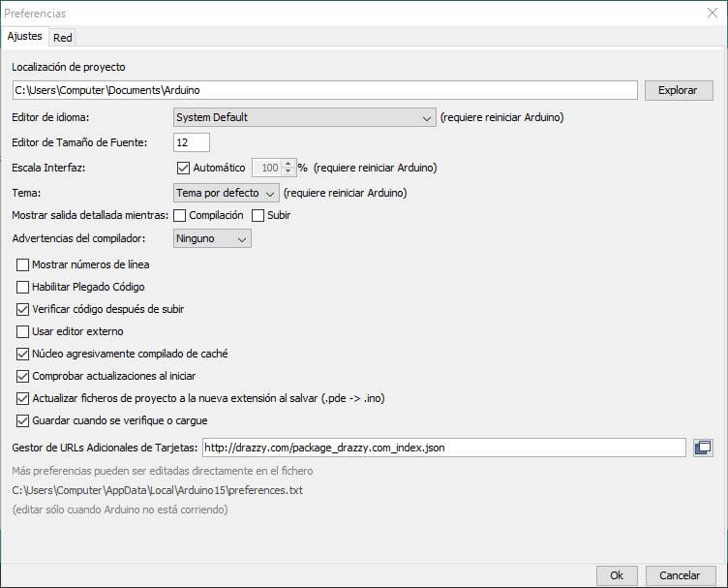Enable verbose output for Subir
Viewport: 728px width, 588px height.
coord(258,215)
